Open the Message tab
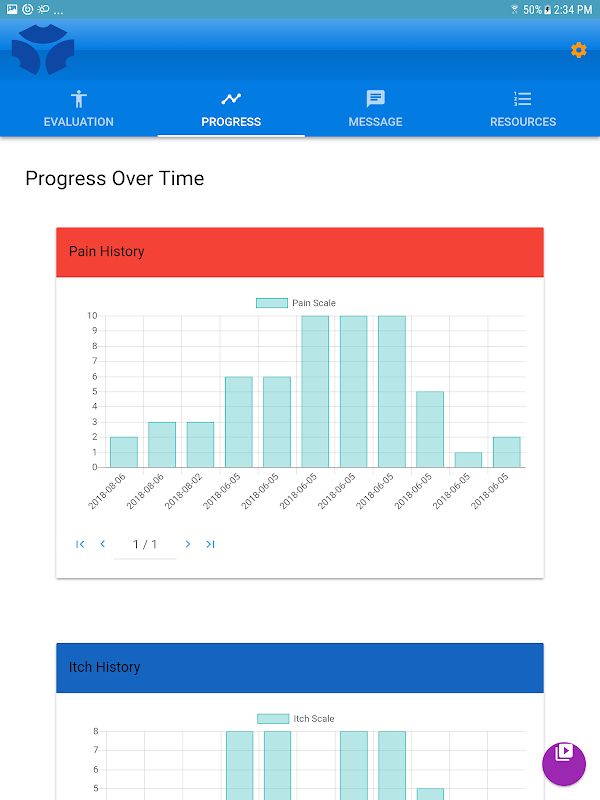 376,108
